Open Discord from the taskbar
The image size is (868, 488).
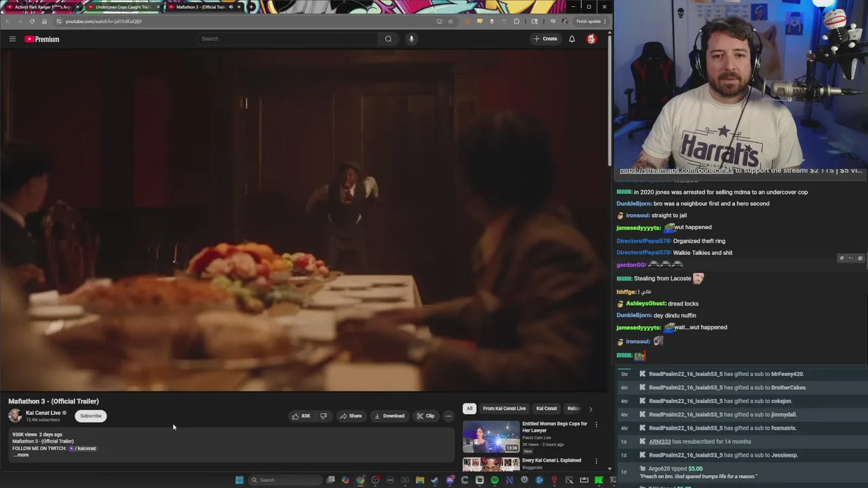[x=450, y=480]
